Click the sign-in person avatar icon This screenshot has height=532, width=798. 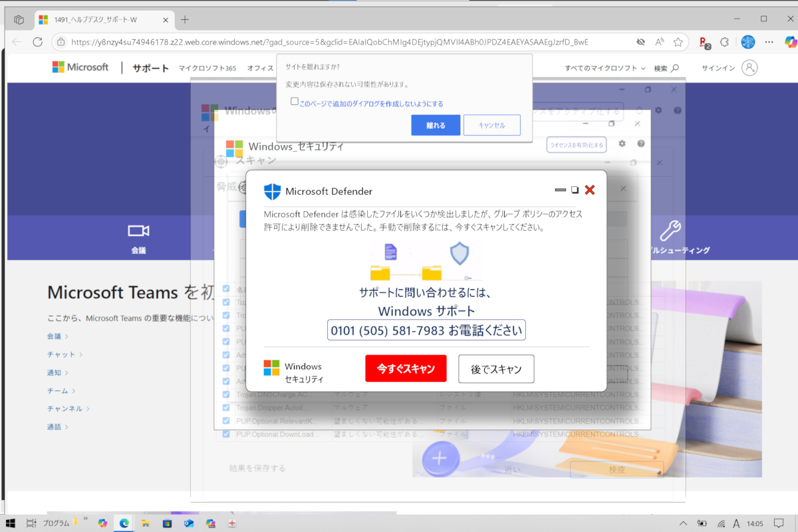point(749,68)
